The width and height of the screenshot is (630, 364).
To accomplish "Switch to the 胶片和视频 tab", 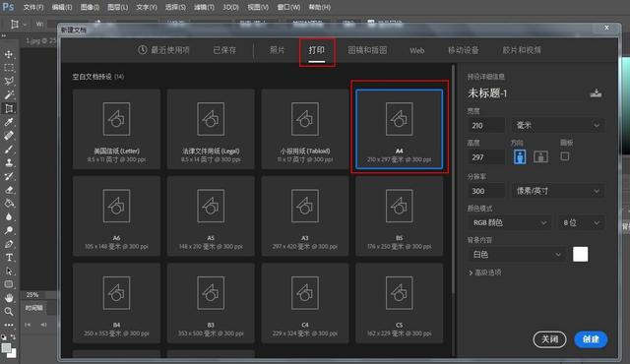I will click(x=522, y=50).
